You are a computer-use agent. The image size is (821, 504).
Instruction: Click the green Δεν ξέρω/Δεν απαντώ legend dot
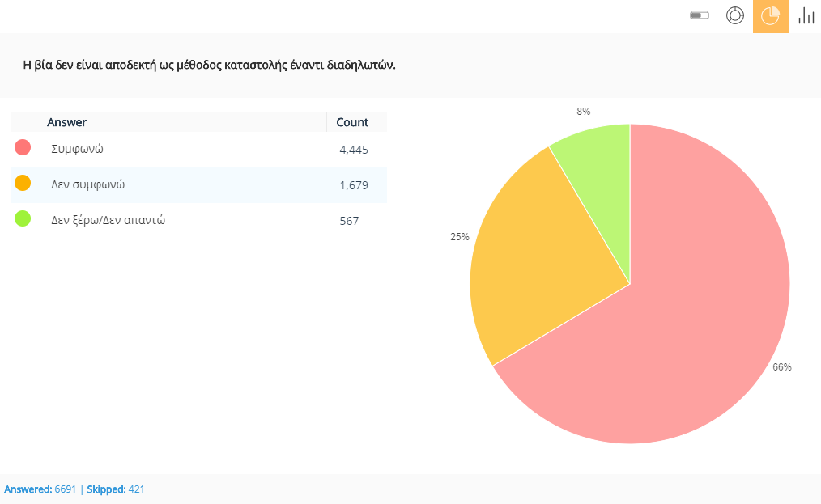tap(23, 218)
